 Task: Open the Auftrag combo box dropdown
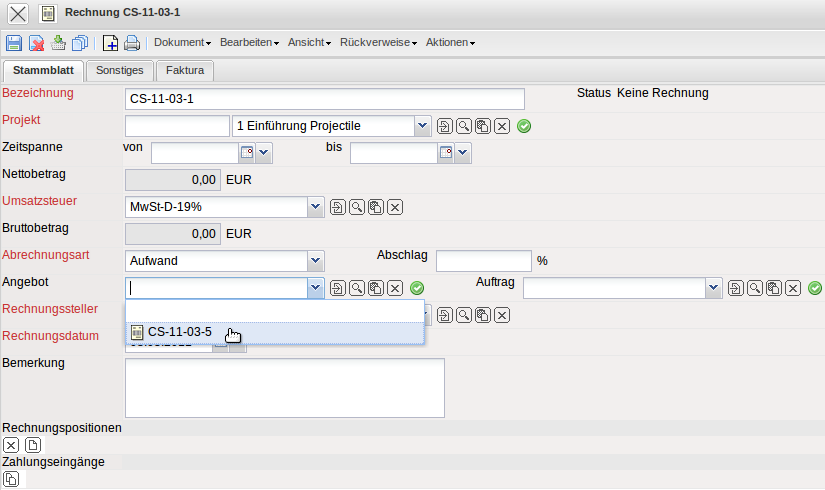pyautogui.click(x=713, y=288)
